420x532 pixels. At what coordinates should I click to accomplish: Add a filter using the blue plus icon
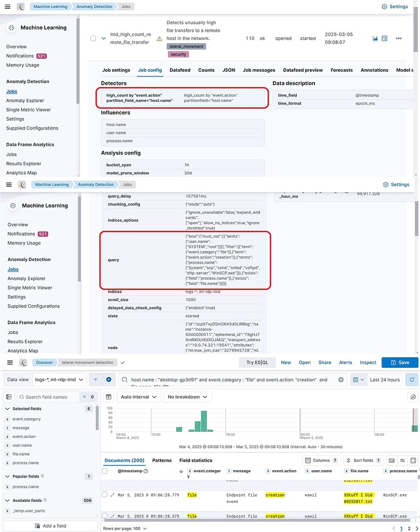[109, 380]
